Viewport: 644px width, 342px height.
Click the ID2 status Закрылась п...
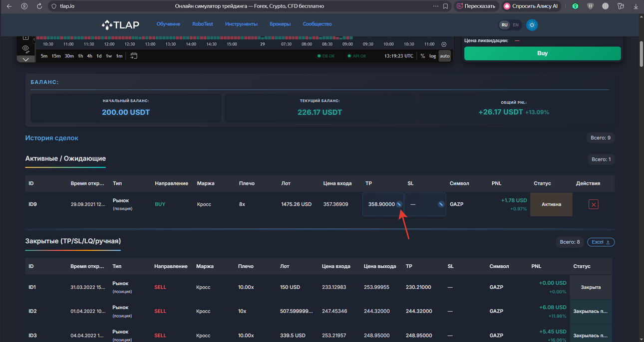point(591,311)
